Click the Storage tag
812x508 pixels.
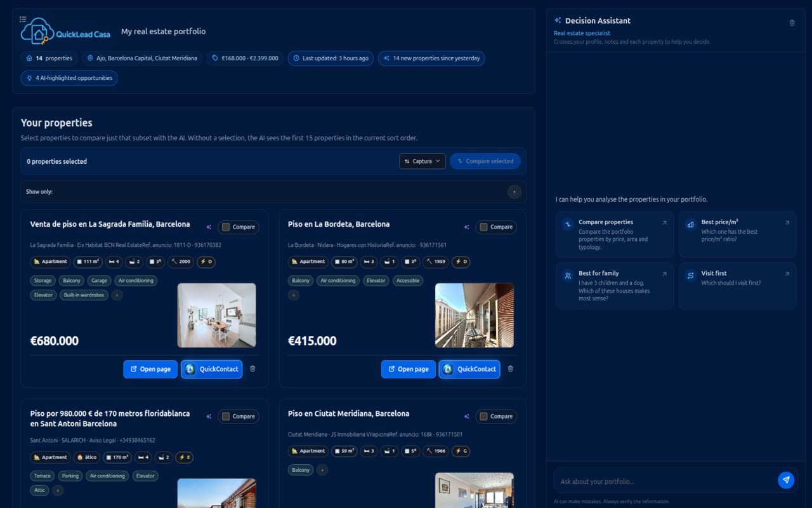[43, 281]
